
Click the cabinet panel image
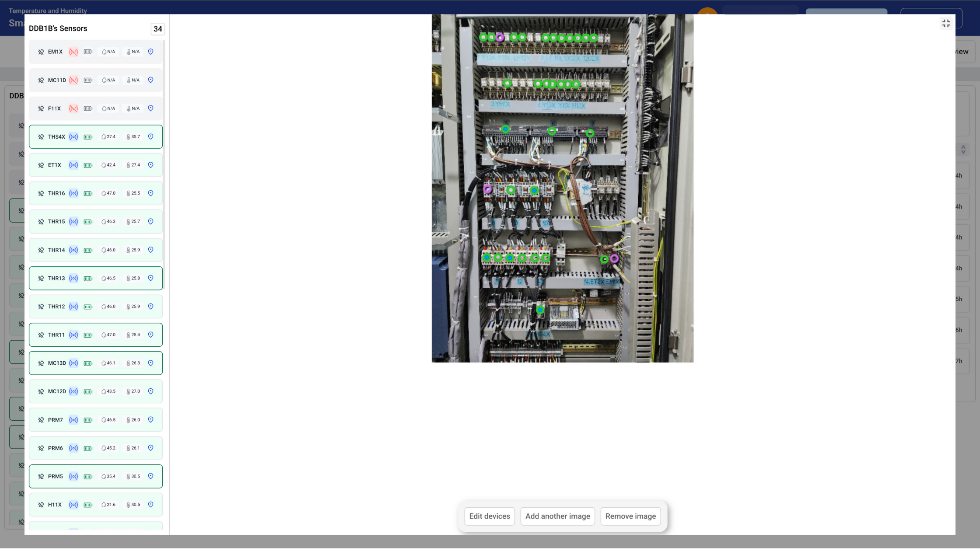click(562, 188)
